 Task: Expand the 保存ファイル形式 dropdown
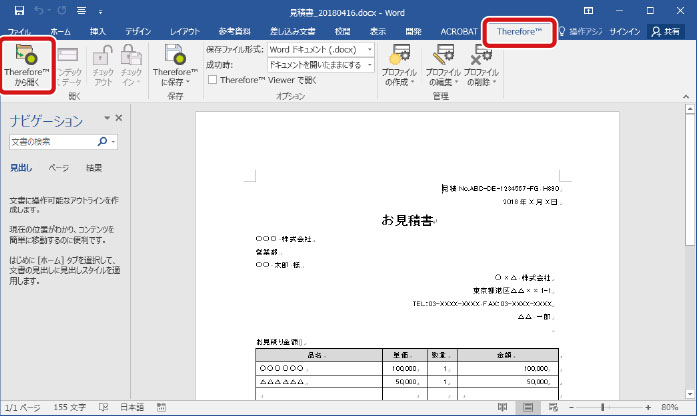click(x=368, y=49)
